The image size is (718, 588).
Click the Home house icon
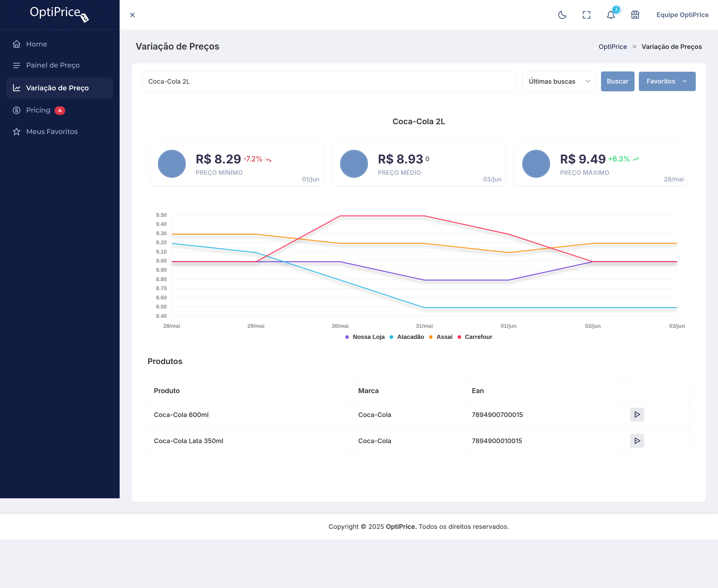tap(17, 44)
